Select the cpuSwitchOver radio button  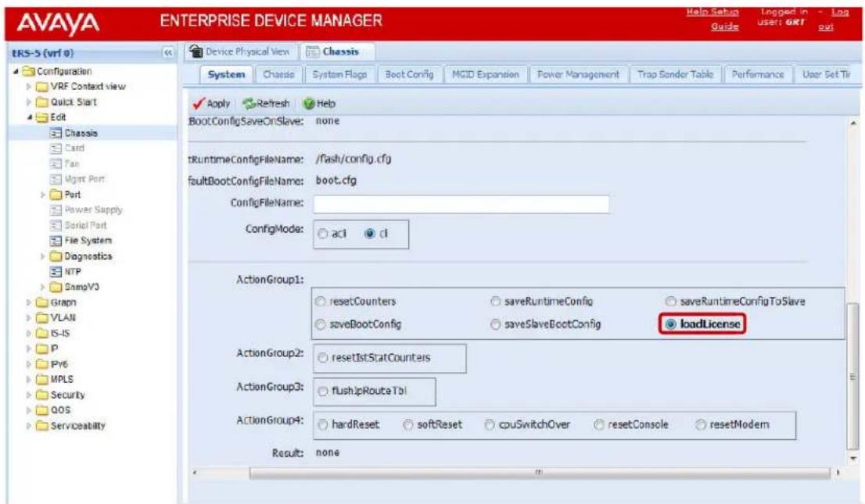coord(490,424)
